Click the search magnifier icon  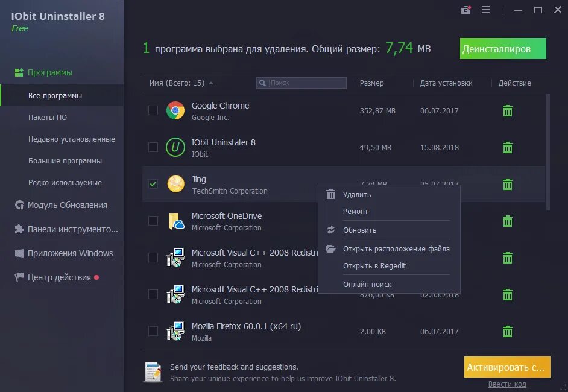coord(263,83)
